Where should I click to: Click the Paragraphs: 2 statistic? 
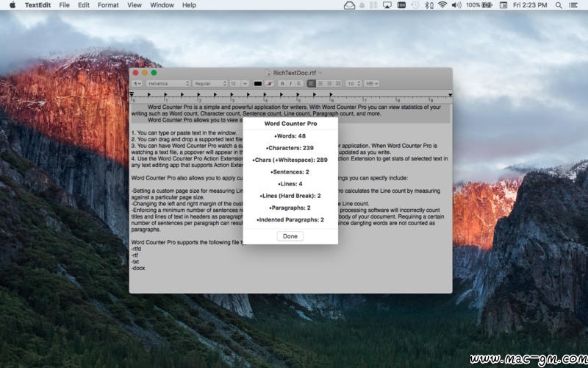pyautogui.click(x=290, y=208)
